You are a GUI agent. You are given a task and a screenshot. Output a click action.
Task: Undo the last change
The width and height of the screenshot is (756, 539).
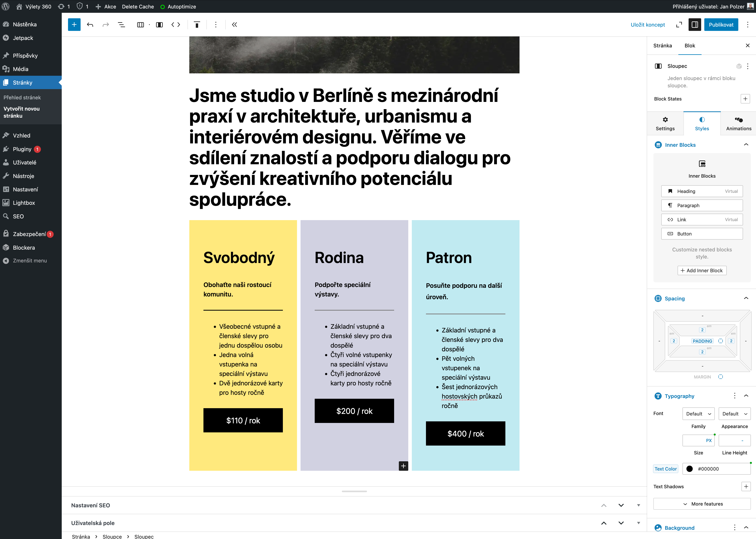pyautogui.click(x=90, y=25)
